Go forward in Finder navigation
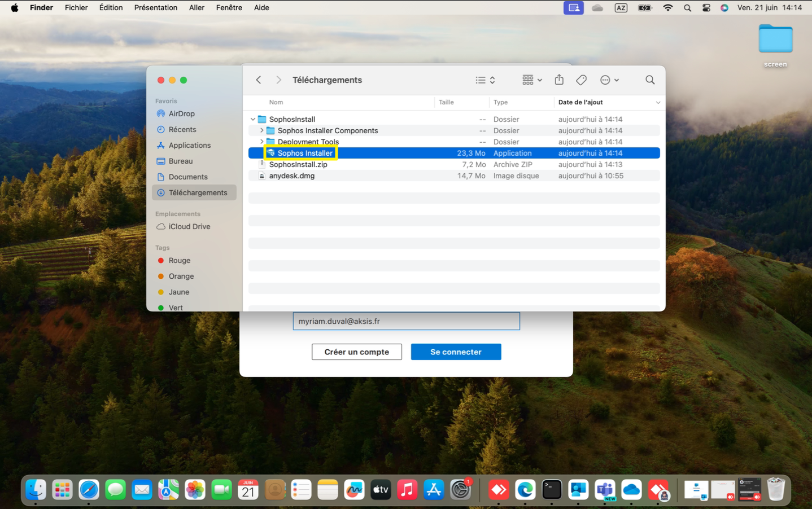This screenshot has height=509, width=812. (x=278, y=80)
